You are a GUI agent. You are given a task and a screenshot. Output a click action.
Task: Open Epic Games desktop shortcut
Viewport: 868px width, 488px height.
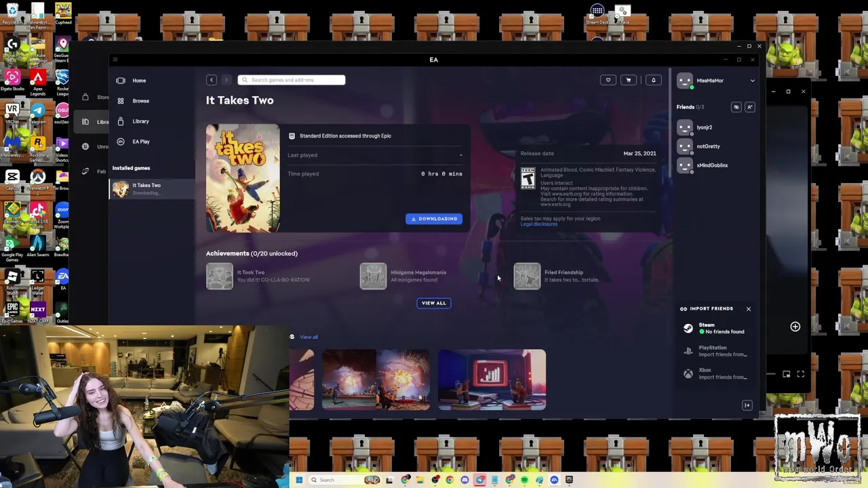coord(12,312)
